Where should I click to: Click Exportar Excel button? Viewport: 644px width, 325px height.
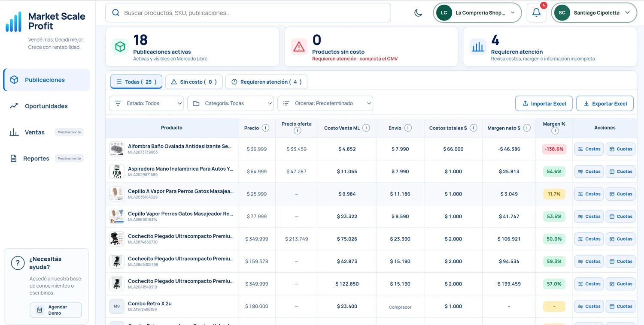pyautogui.click(x=605, y=103)
